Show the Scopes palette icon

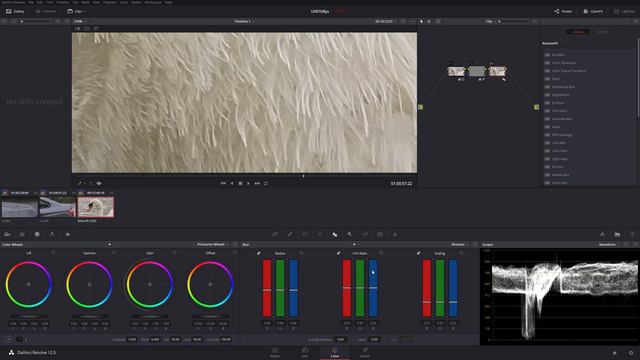(617, 234)
